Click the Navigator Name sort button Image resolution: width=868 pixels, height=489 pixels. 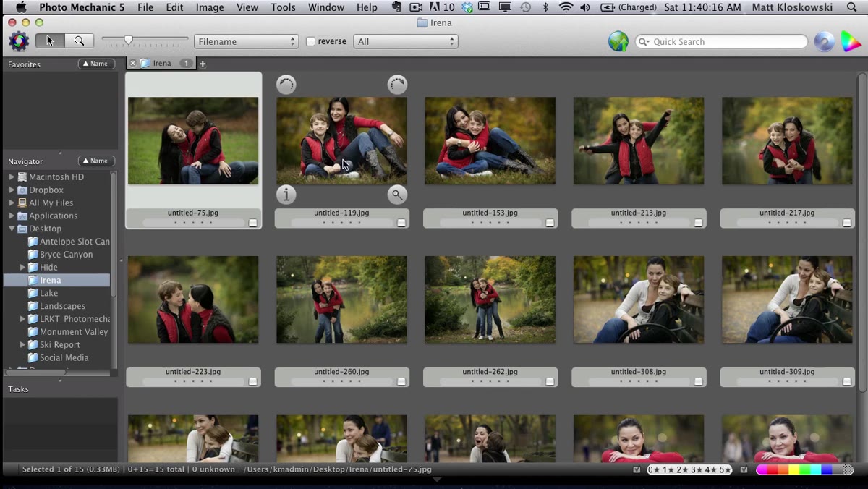(x=96, y=161)
